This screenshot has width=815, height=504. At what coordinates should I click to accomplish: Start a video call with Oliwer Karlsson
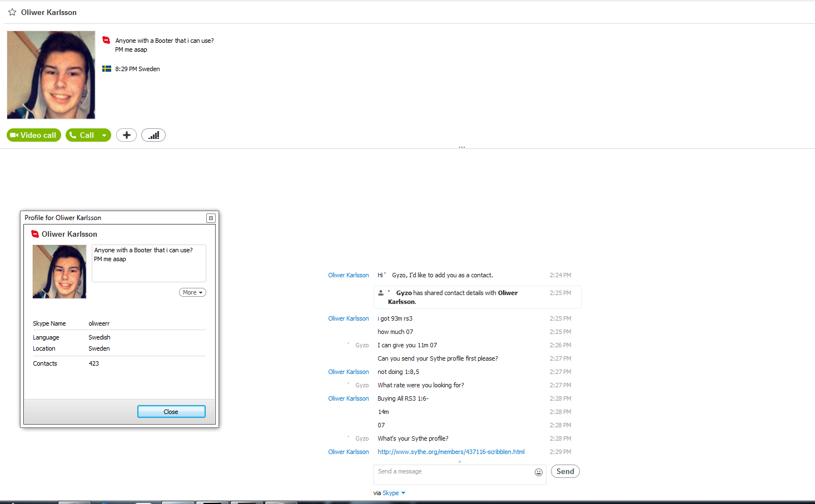coord(34,135)
